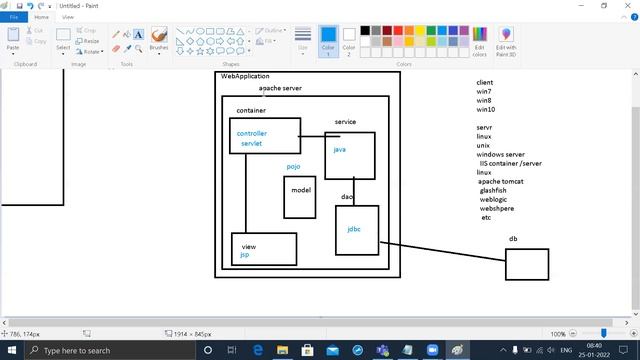This screenshot has height=360, width=640.
Task: Open the line Size dropdown
Action: [302, 41]
